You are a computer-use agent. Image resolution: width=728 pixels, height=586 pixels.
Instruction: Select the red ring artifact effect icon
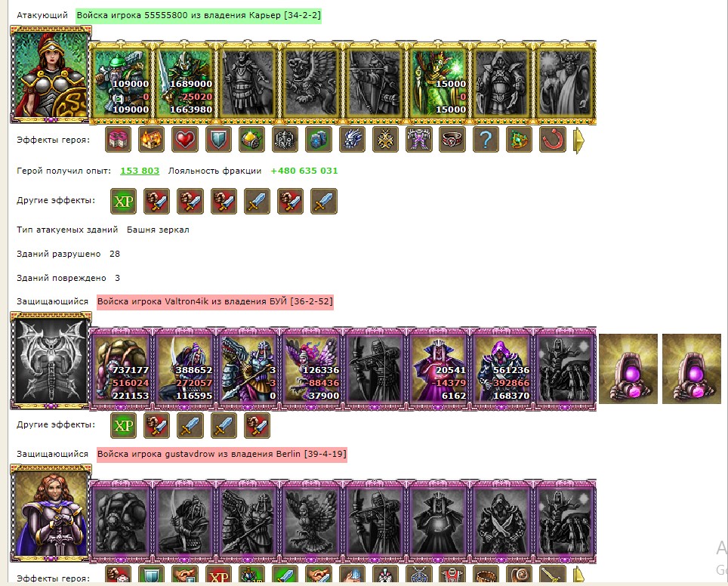click(452, 139)
